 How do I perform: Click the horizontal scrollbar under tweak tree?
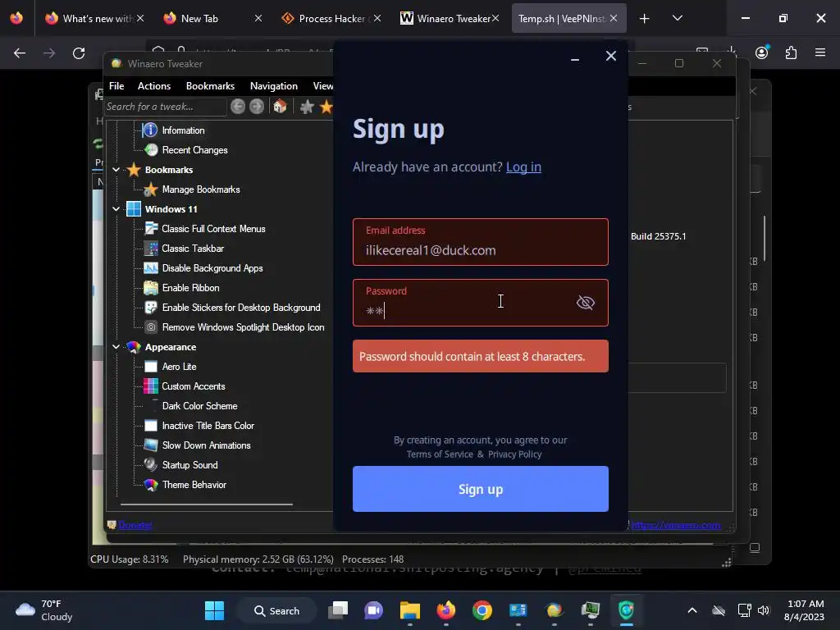click(x=207, y=504)
